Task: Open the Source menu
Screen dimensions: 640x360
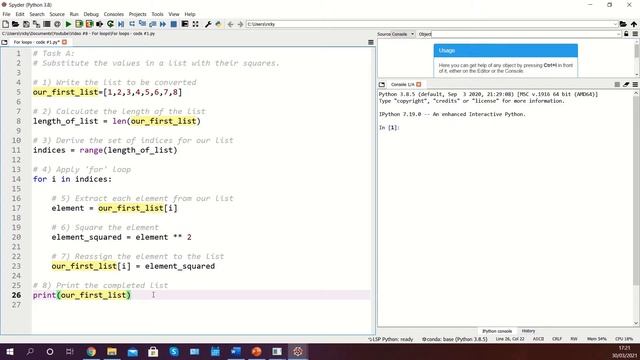Action: (57, 14)
